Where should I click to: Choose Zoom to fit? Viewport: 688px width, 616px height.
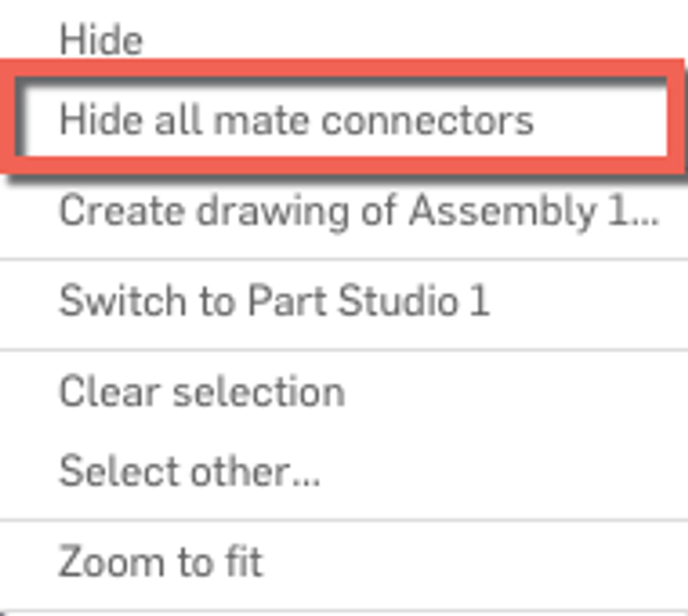click(161, 561)
